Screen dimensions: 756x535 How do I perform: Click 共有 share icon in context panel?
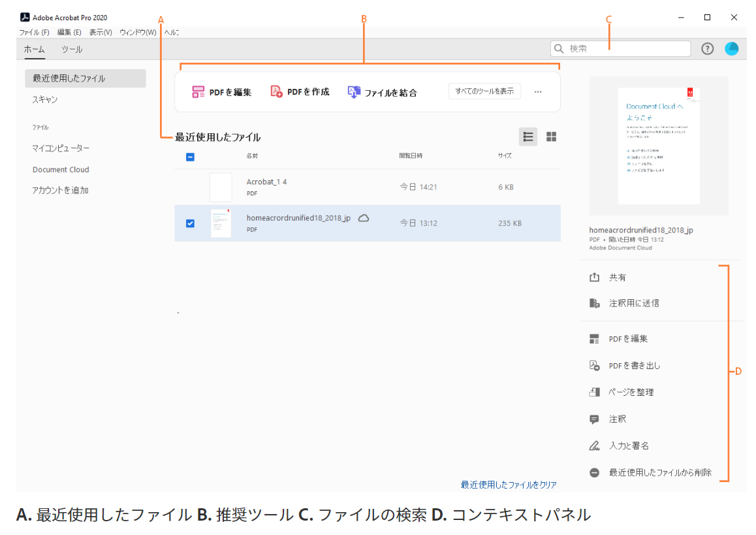click(594, 278)
